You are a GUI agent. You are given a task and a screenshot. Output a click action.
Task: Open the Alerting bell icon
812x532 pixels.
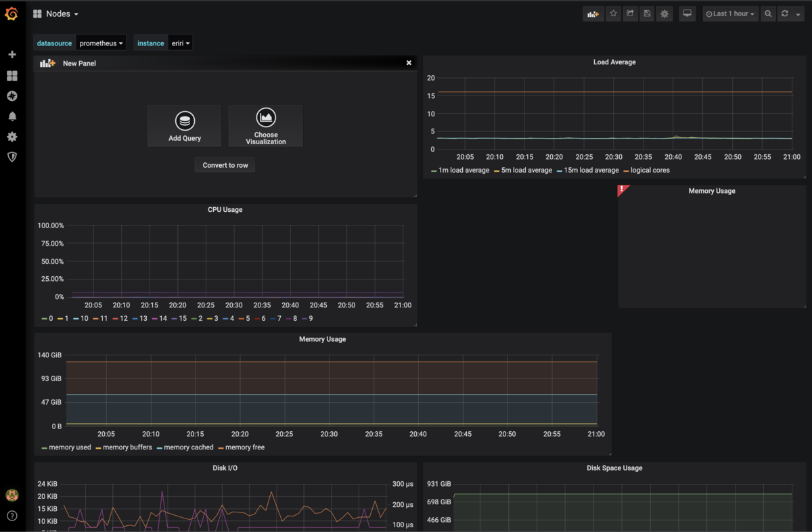point(12,116)
